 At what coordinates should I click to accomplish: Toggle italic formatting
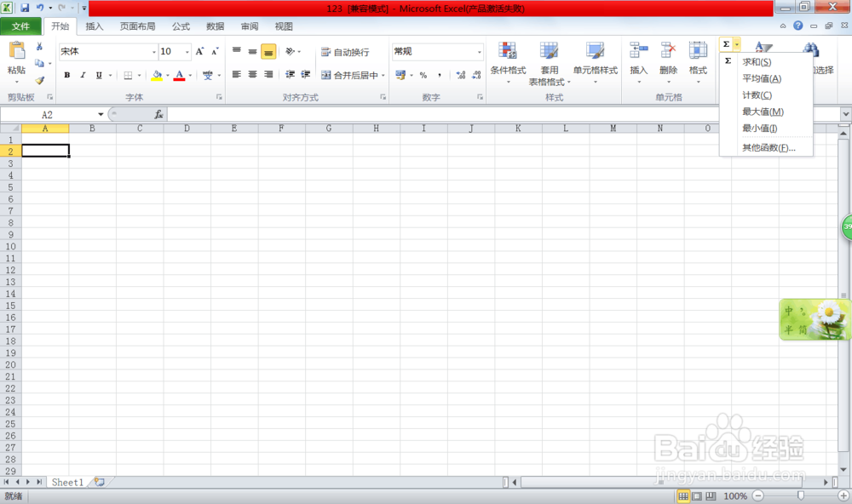(83, 76)
